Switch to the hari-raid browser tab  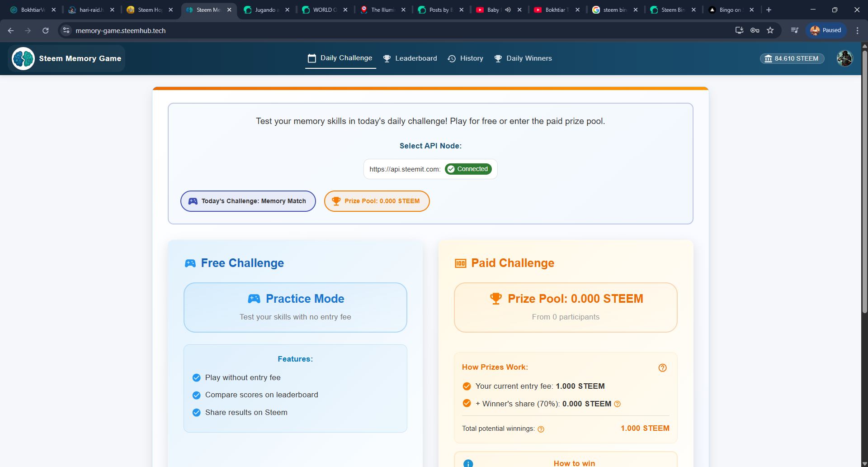tap(91, 10)
